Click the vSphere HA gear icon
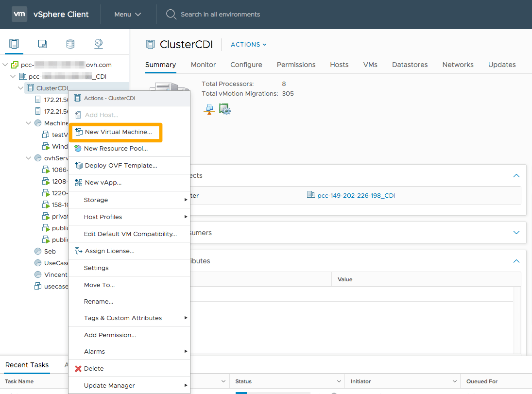The width and height of the screenshot is (532, 394). pyautogui.click(x=224, y=109)
